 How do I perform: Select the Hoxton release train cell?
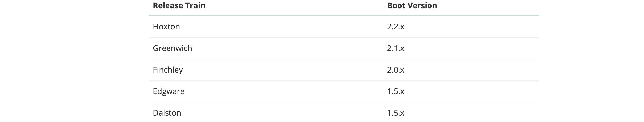click(166, 26)
